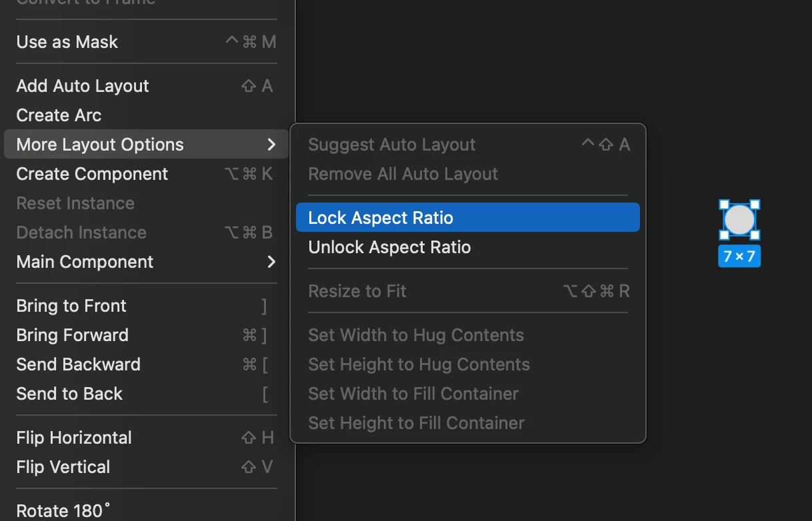Select Unlock Aspect Ratio option
This screenshot has height=521, width=812.
[389, 247]
